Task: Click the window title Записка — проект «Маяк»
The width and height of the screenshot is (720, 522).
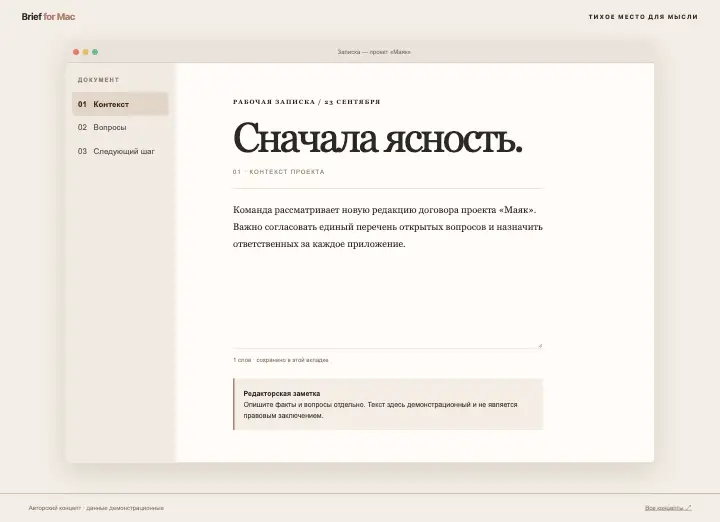Action: (374, 52)
